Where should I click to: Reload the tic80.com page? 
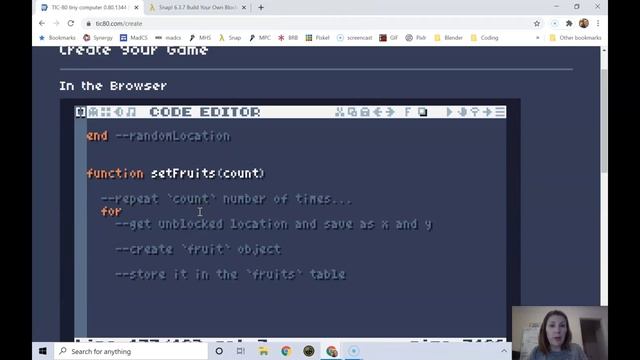71,23
